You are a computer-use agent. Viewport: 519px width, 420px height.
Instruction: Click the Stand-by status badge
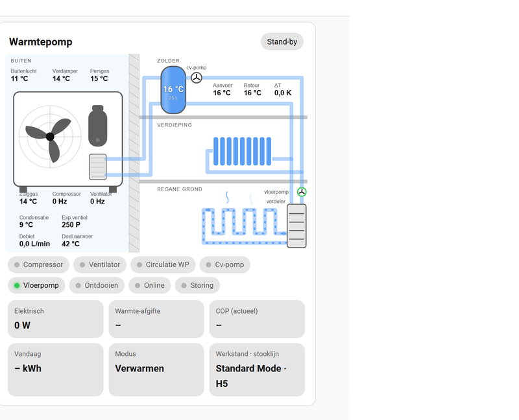tap(282, 41)
